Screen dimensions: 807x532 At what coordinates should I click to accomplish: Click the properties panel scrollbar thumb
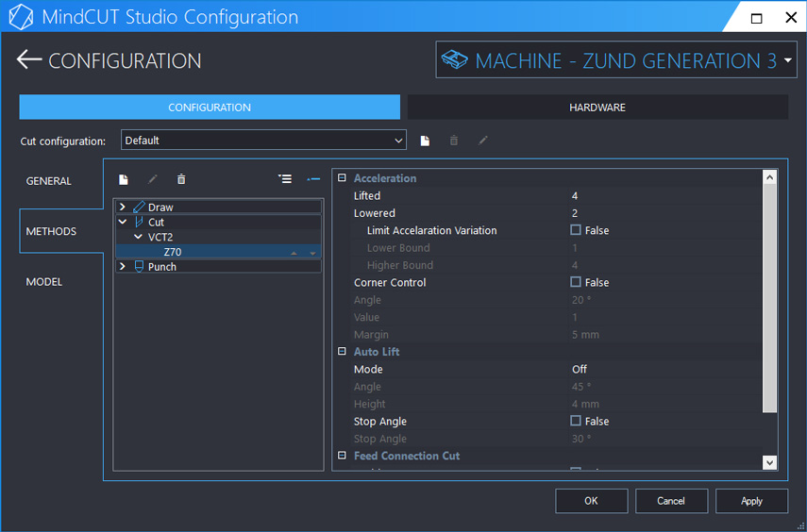pos(769,298)
